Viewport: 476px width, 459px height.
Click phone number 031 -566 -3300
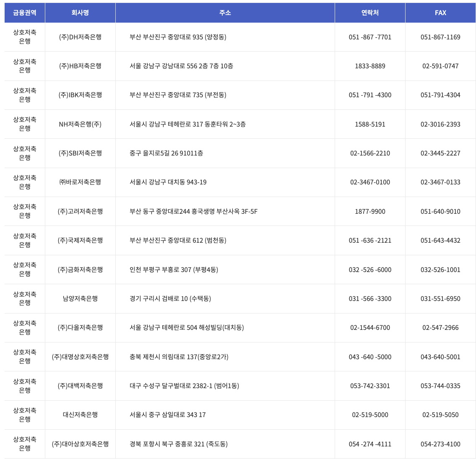click(370, 298)
